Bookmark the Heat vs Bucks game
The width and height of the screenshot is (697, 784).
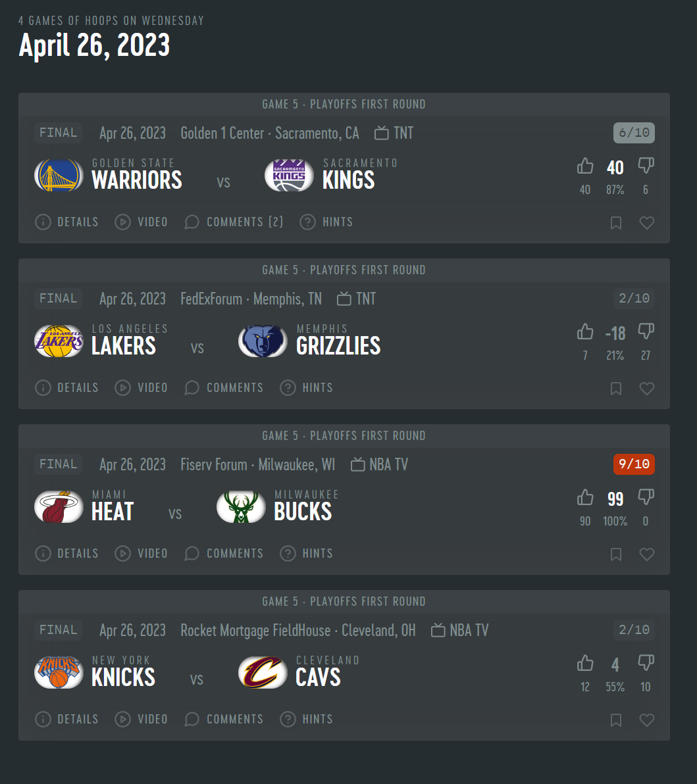(x=616, y=554)
